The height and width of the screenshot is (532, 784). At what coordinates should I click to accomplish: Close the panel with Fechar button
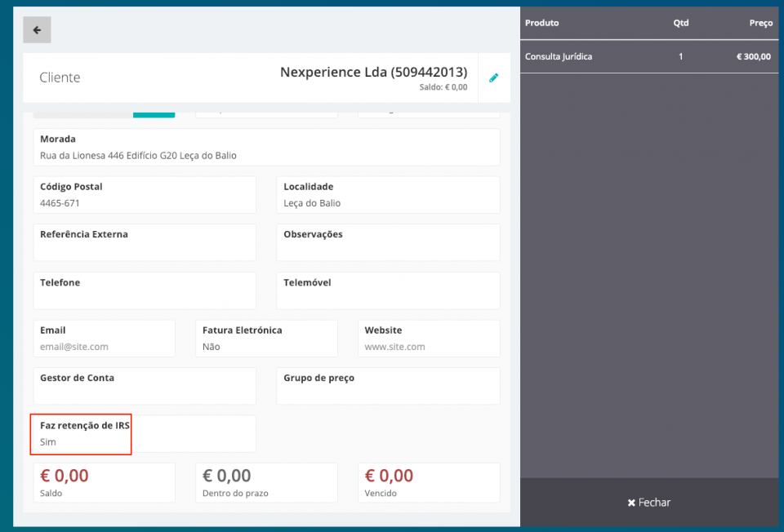click(x=649, y=503)
